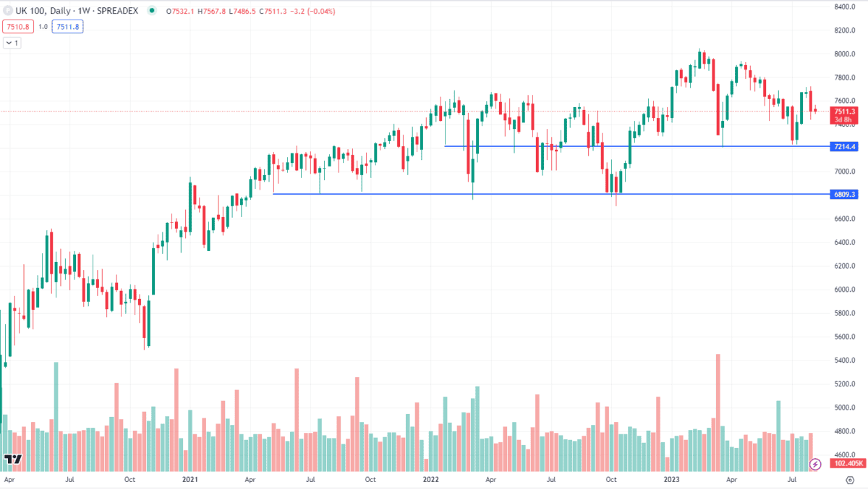
Task: Click the 8000.0 level on price scale
Action: (845, 54)
